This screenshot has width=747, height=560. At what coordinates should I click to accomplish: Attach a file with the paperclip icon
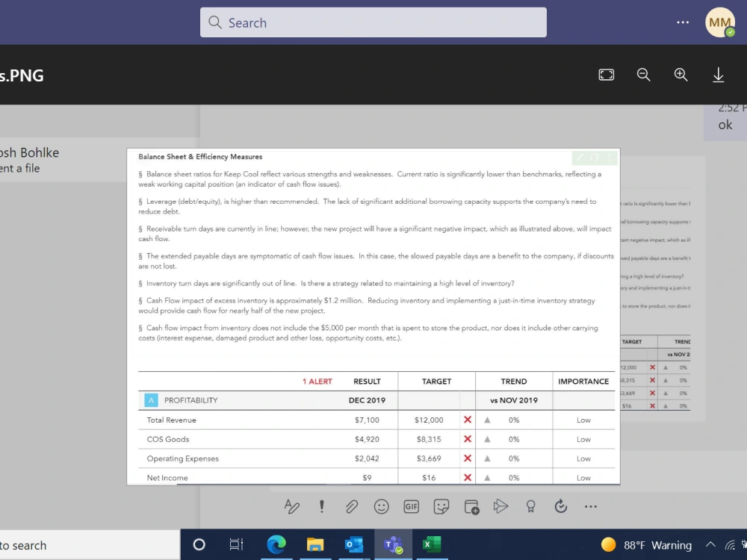(352, 507)
